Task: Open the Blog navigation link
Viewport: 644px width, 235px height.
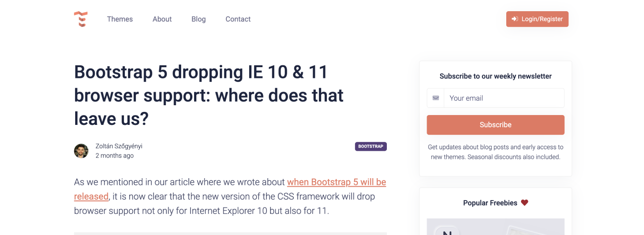Action: click(199, 19)
